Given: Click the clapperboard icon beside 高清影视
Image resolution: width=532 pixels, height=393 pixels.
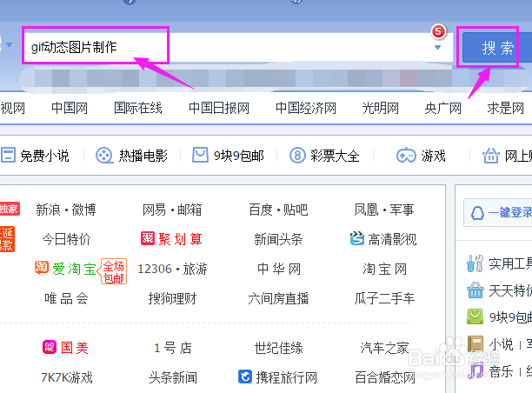Looking at the screenshot, I should [x=357, y=238].
